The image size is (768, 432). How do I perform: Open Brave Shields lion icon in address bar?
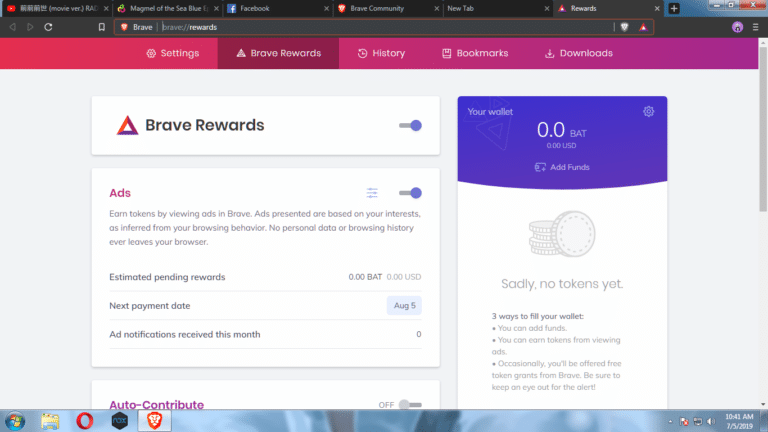(x=624, y=27)
